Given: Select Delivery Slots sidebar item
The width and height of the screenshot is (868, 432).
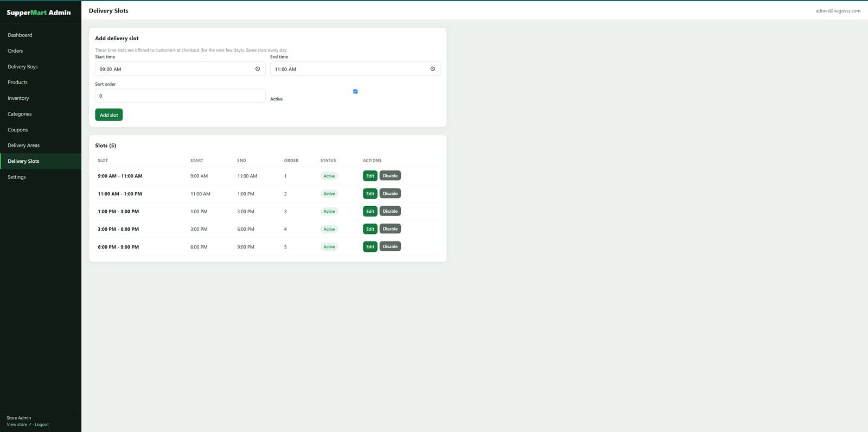Looking at the screenshot, I should pyautogui.click(x=41, y=161).
